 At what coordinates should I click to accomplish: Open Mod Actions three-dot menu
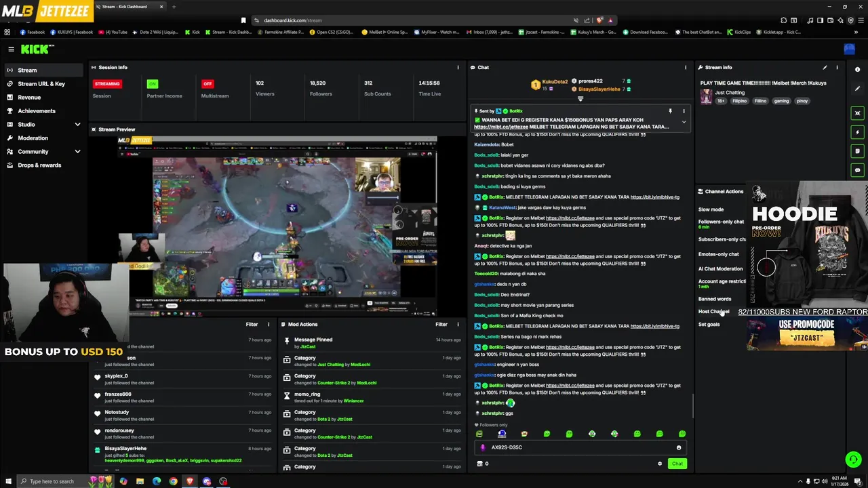click(x=458, y=324)
